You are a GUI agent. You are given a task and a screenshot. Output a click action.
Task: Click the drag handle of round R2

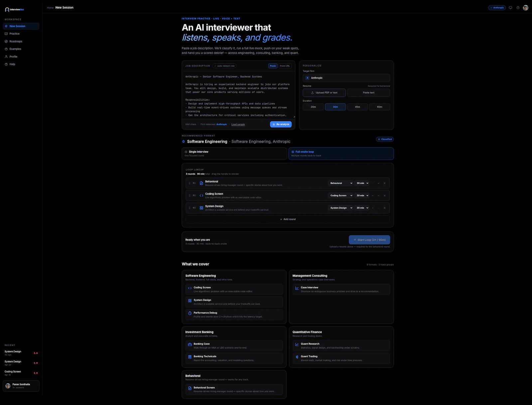(190, 196)
